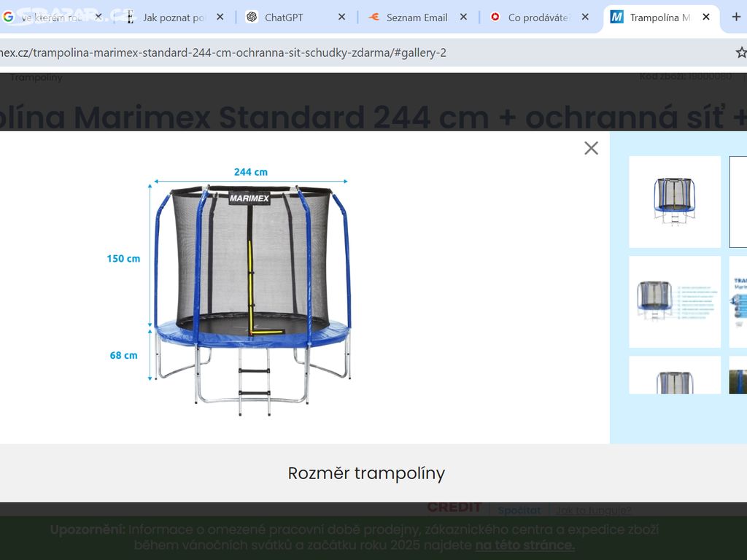The height and width of the screenshot is (560, 747).
Task: Open the bottom partially visible trampoline thumbnail
Action: click(x=675, y=375)
